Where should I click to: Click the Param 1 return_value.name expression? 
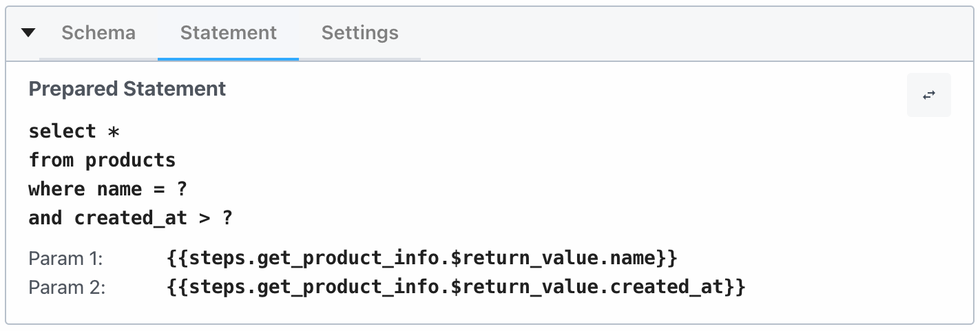(423, 259)
